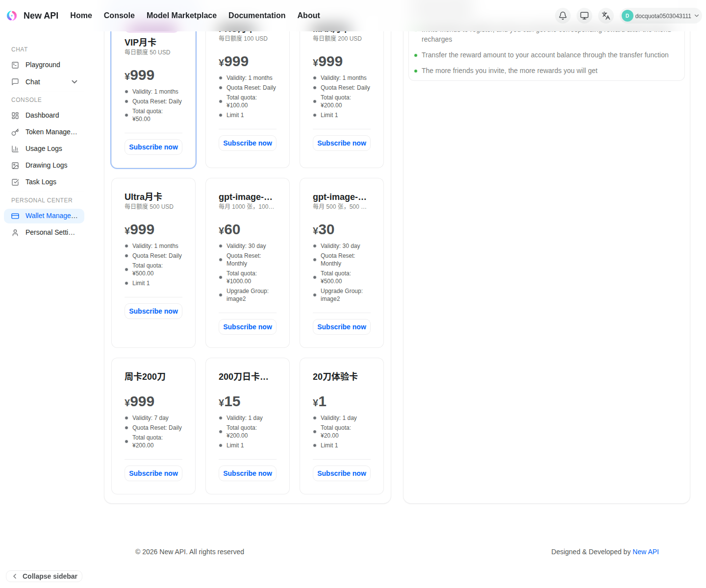This screenshot has height=588, width=706.
Task: Subscribe to the 20刀体验卡 plan
Action: click(x=342, y=473)
